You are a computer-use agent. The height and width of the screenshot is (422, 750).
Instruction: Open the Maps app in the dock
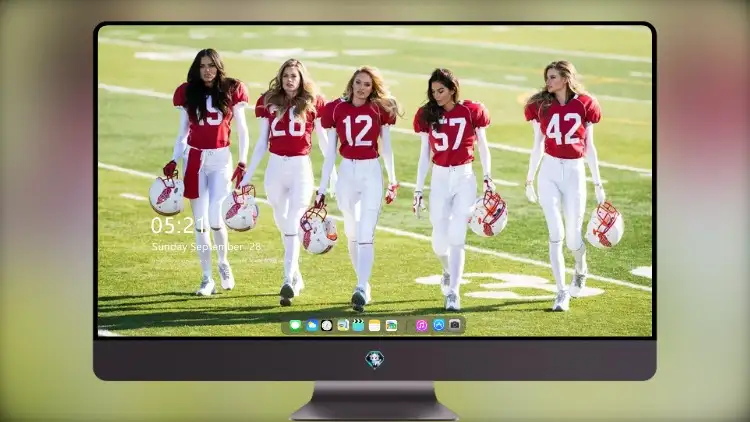click(x=343, y=325)
